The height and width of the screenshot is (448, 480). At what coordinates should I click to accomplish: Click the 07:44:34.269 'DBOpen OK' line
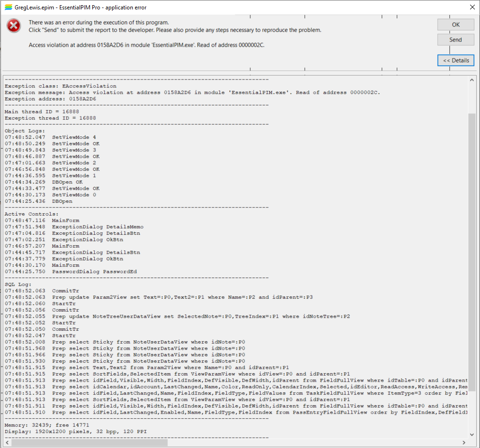click(43, 183)
